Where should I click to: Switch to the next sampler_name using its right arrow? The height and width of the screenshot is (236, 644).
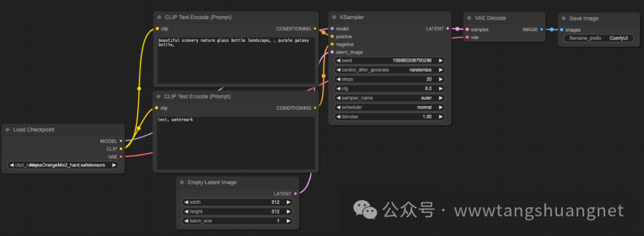[441, 98]
